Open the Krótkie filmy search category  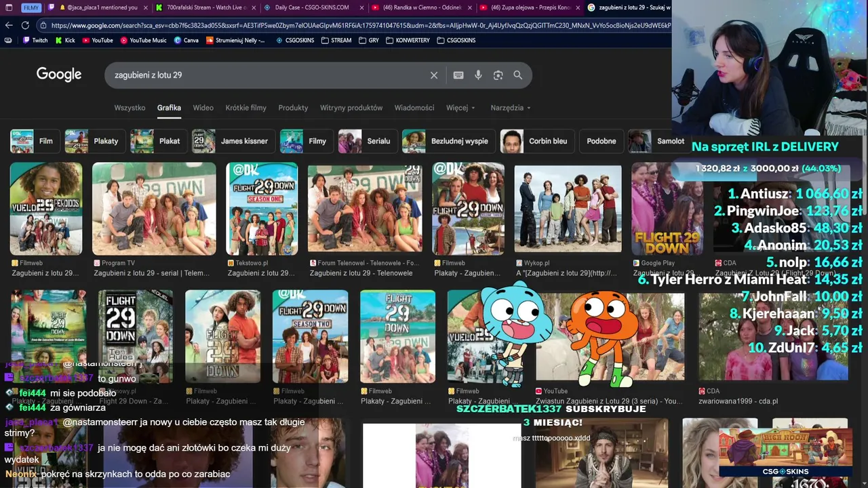245,108
